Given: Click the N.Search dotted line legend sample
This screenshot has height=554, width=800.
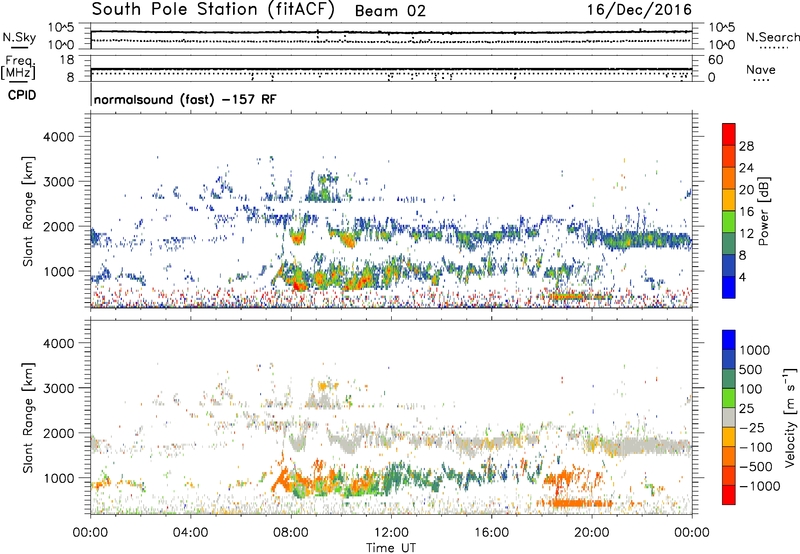Looking at the screenshot, I should pos(774,48).
